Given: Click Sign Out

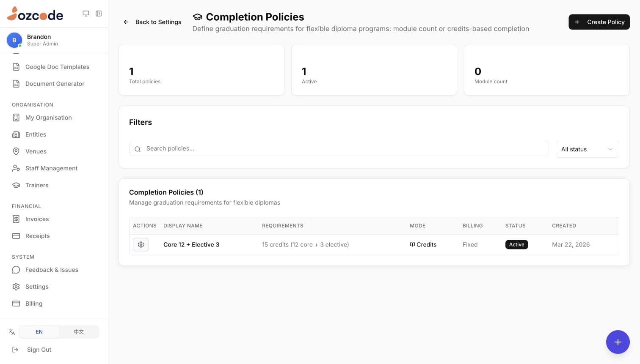Looking at the screenshot, I should pyautogui.click(x=39, y=350).
